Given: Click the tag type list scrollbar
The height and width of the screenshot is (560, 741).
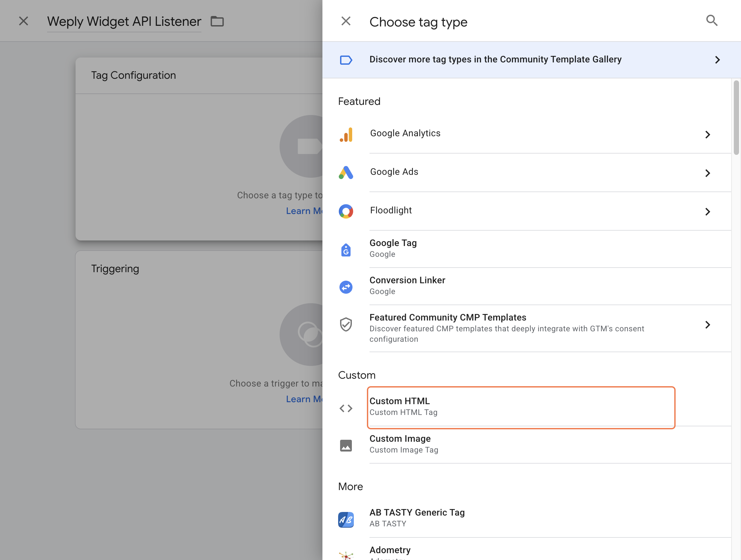Looking at the screenshot, I should [x=736, y=117].
